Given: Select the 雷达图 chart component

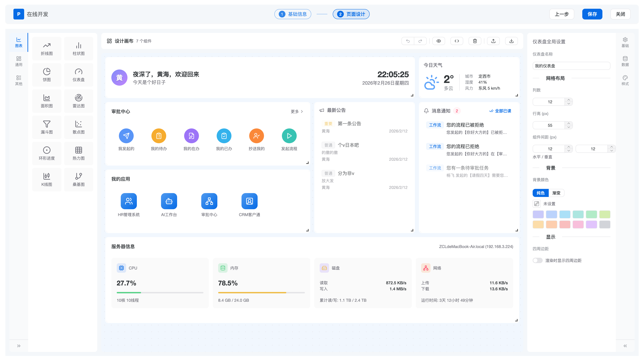Looking at the screenshot, I should click(x=78, y=101).
